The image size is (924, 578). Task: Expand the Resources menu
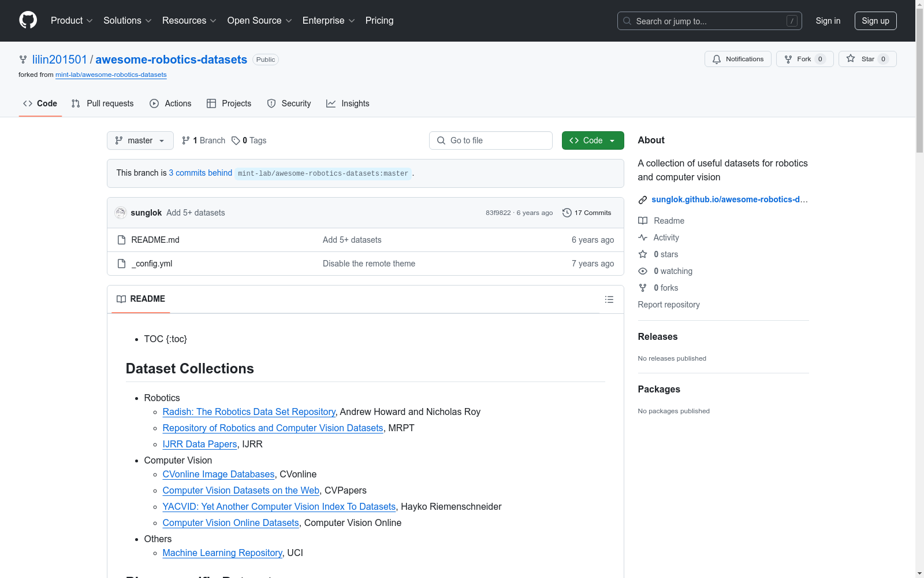[189, 21]
